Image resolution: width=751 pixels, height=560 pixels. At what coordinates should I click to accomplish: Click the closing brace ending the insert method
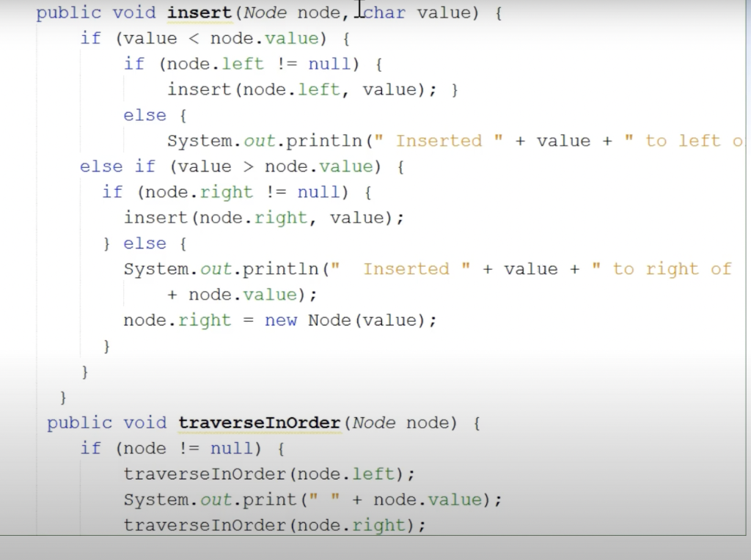click(62, 397)
